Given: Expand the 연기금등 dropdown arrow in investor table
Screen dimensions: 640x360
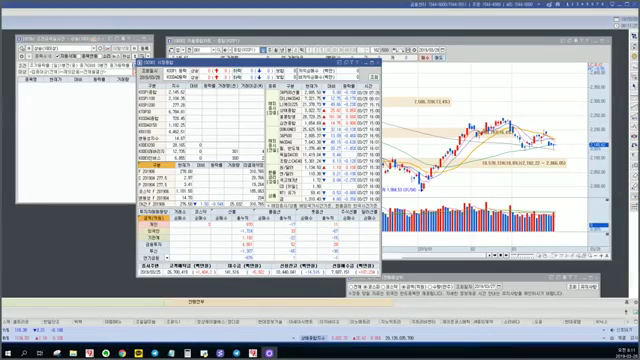Looking at the screenshot, I should [x=167, y=258].
